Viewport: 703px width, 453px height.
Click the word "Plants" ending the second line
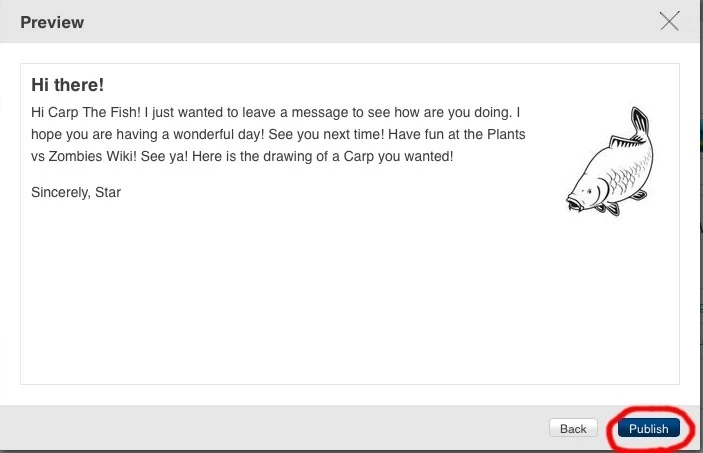coord(506,134)
